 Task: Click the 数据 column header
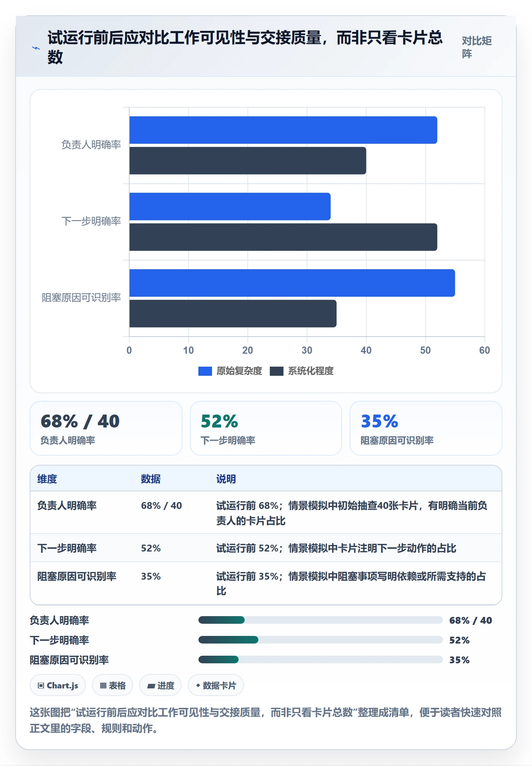(x=150, y=479)
